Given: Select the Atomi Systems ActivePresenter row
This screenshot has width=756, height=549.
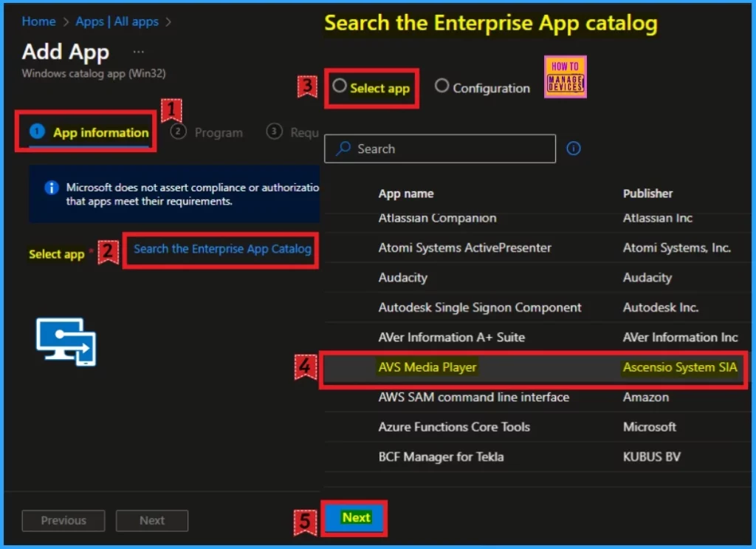Looking at the screenshot, I should 537,248.
